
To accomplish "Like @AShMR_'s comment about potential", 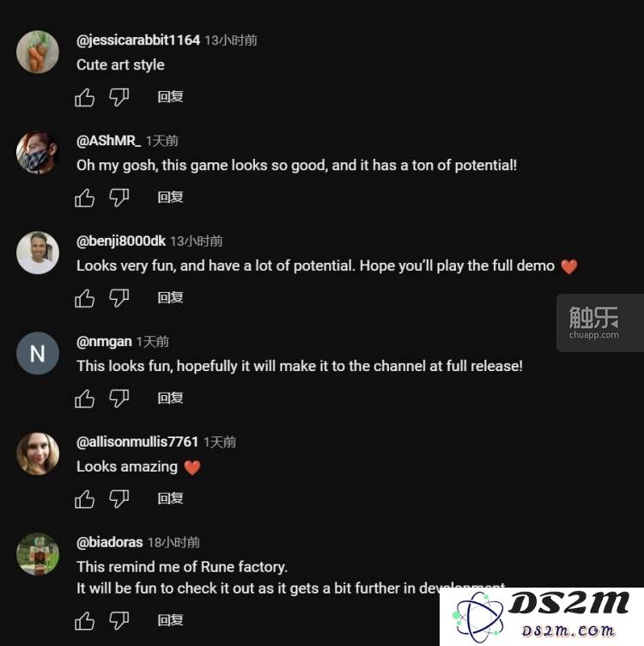I will click(85, 198).
